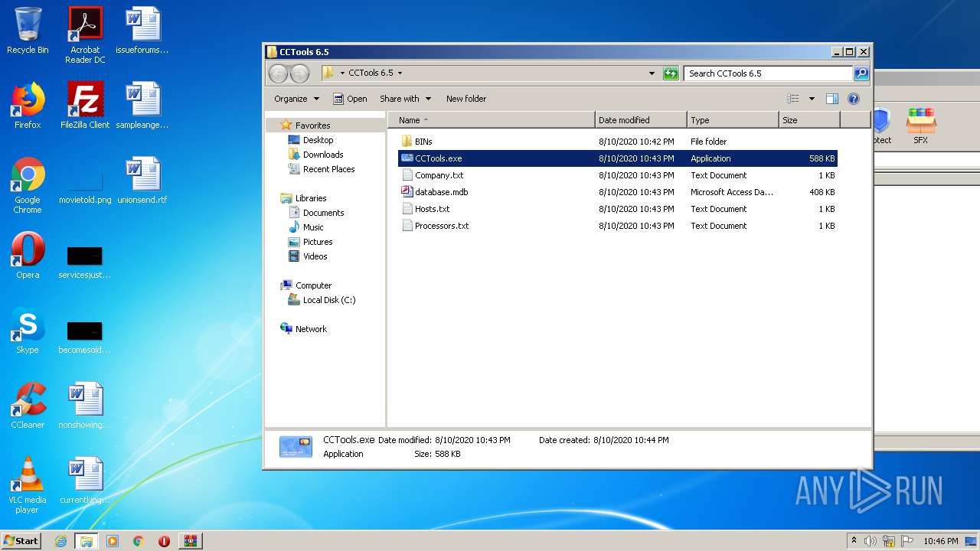Viewport: 980px width, 551px height.
Task: Launch Opera browser shortcut
Action: coord(28,256)
